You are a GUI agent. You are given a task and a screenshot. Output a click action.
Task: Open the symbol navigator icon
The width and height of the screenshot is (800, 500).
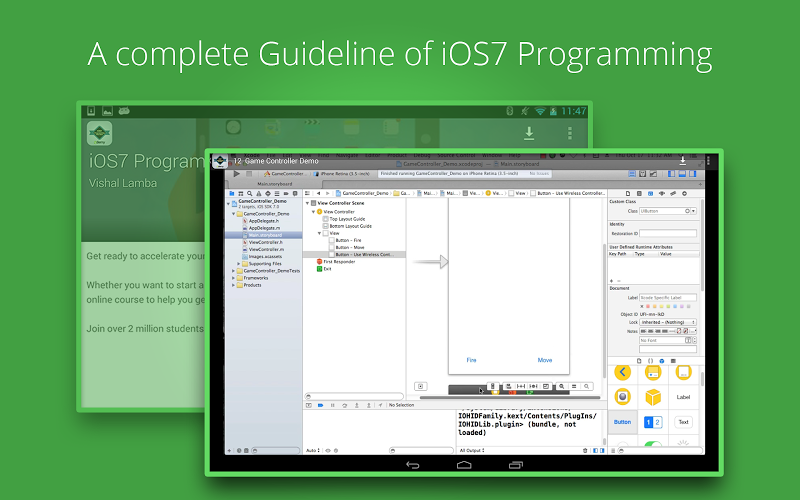coord(241,193)
